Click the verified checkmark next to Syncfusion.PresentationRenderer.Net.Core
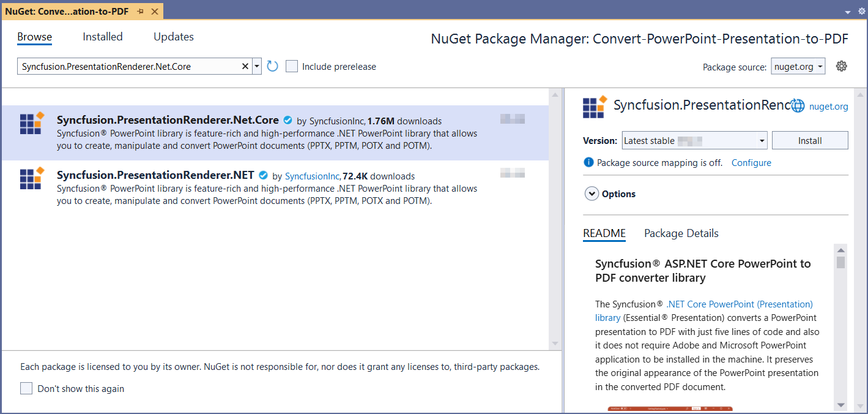868x414 pixels. (x=287, y=120)
